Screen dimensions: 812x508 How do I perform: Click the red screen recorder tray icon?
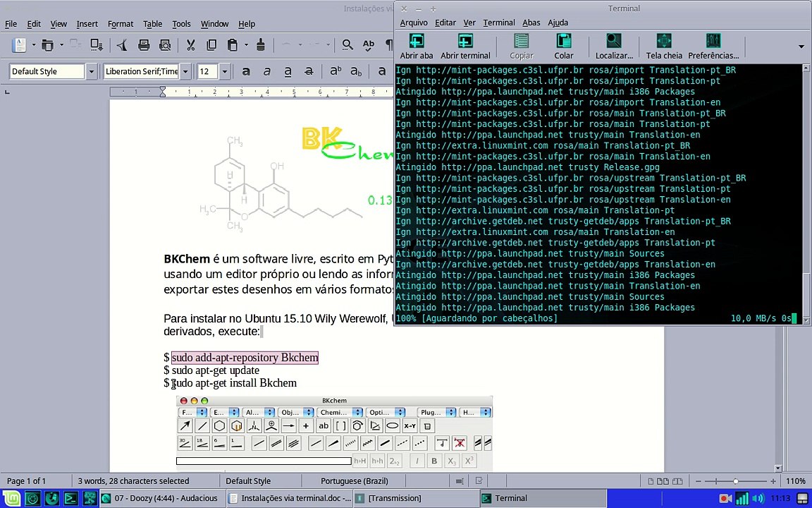coord(725,498)
